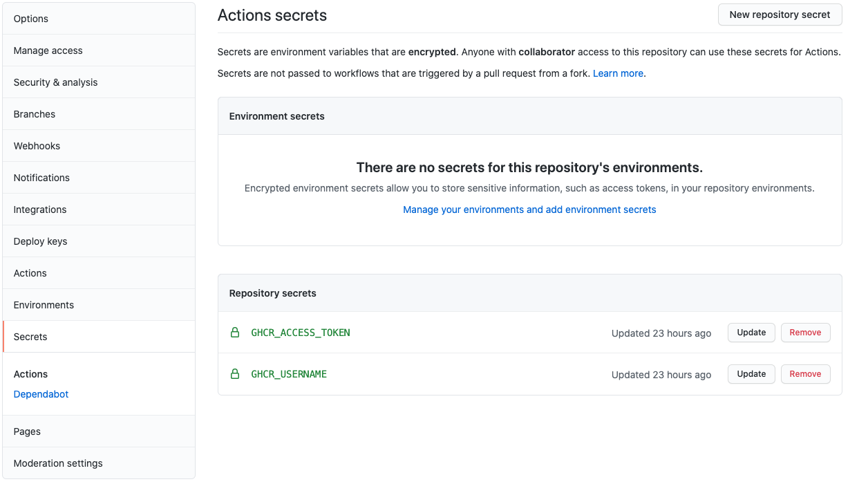This screenshot has width=868, height=484.
Task: Open Dependabot secrets
Action: coord(41,394)
